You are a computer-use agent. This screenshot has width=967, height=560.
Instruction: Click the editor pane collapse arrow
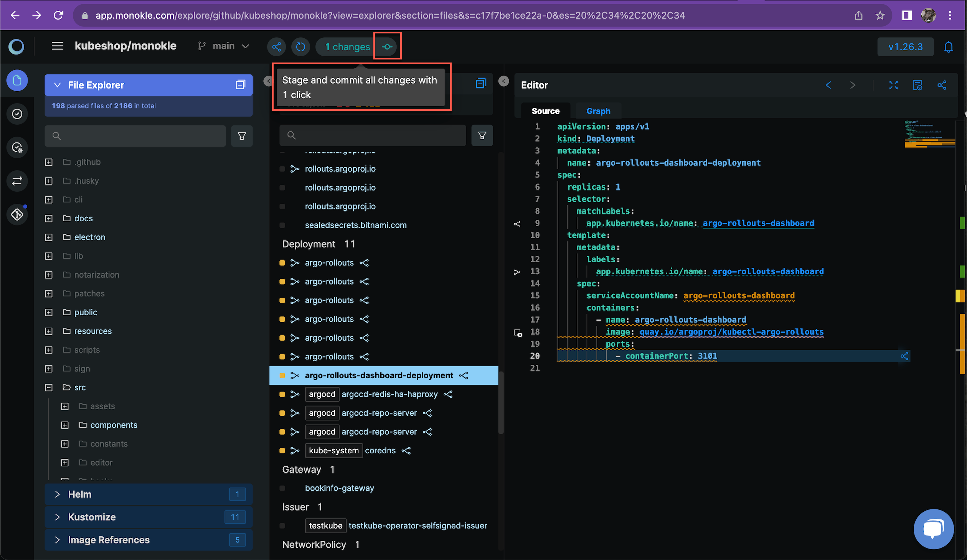click(503, 81)
